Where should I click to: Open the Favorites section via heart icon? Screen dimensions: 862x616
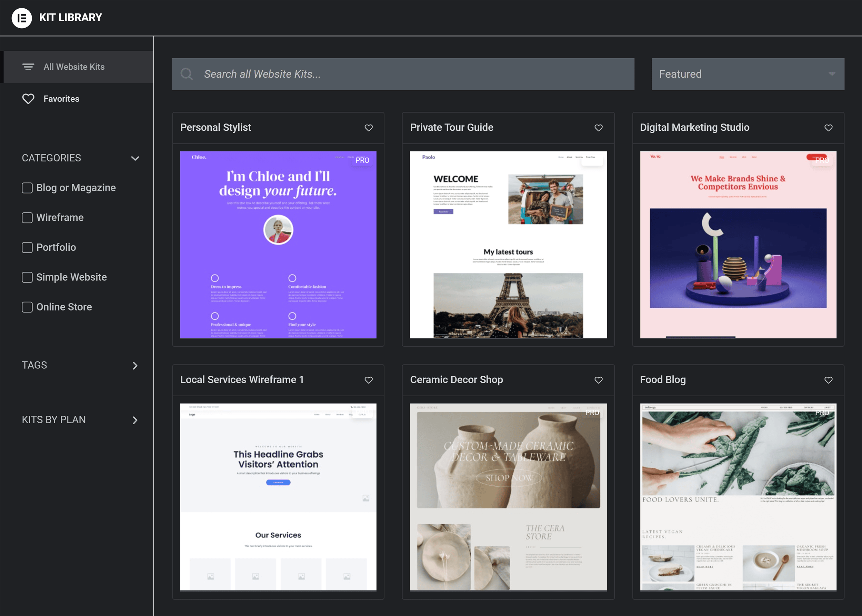28,99
